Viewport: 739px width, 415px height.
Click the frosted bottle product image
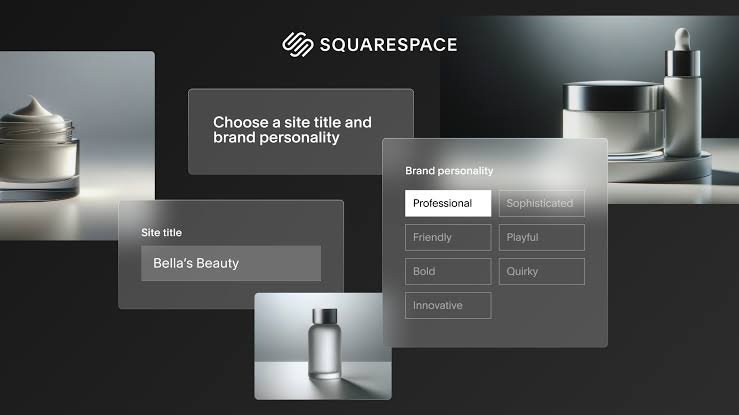323,346
